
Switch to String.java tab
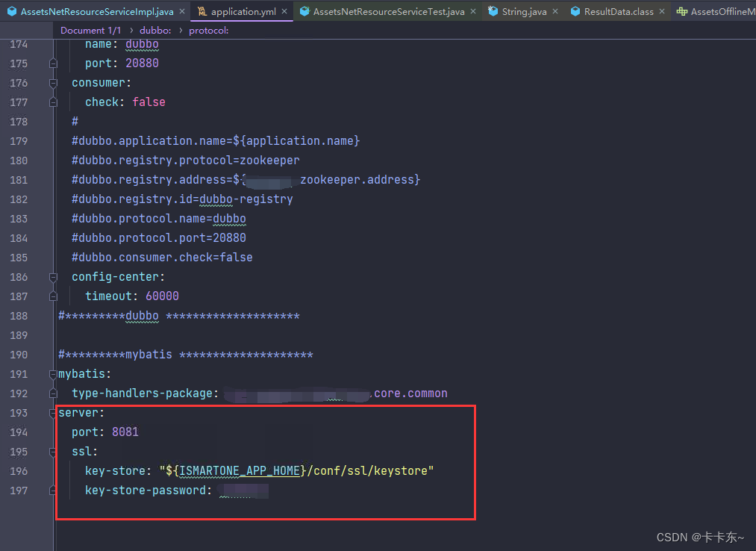point(524,12)
